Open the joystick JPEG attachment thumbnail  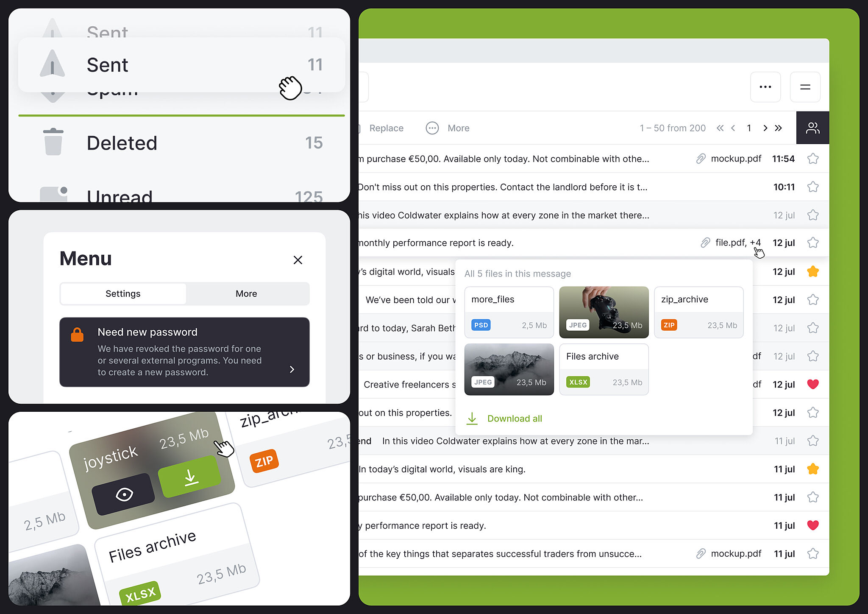click(604, 312)
